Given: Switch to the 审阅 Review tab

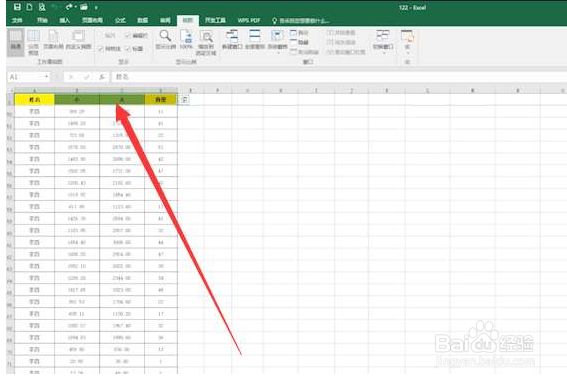Looking at the screenshot, I should [x=165, y=20].
